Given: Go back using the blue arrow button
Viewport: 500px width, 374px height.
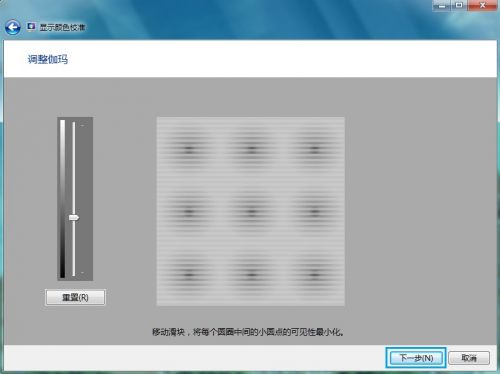Looking at the screenshot, I should point(13,27).
